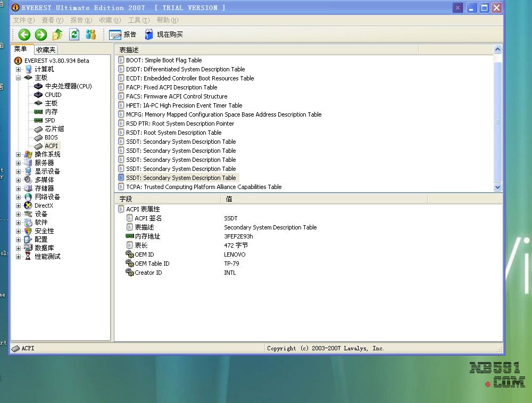Open the 工具 menu
The width and height of the screenshot is (532, 403).
click(138, 20)
